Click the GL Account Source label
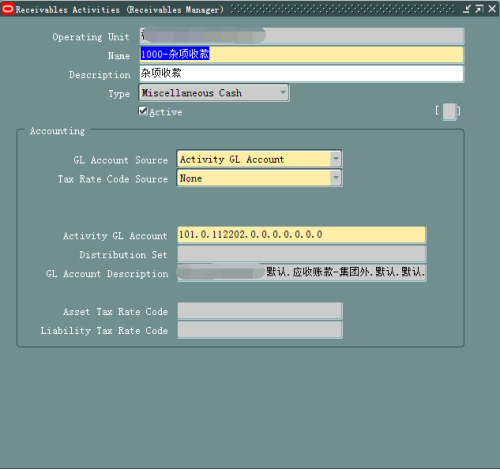The height and width of the screenshot is (469, 500). tap(121, 160)
